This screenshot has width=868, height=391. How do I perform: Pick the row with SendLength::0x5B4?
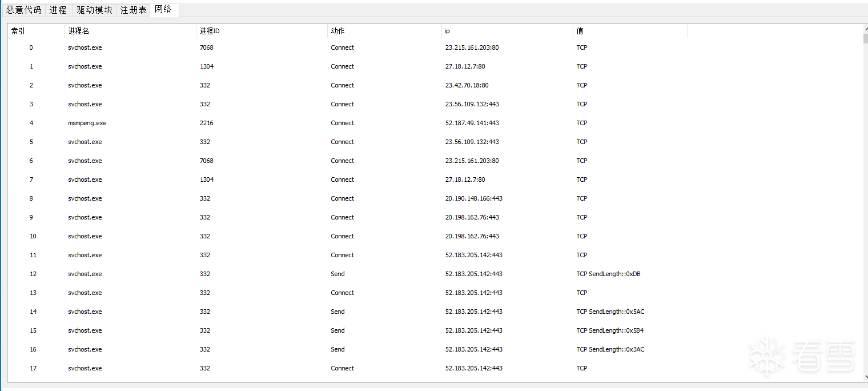[610, 330]
